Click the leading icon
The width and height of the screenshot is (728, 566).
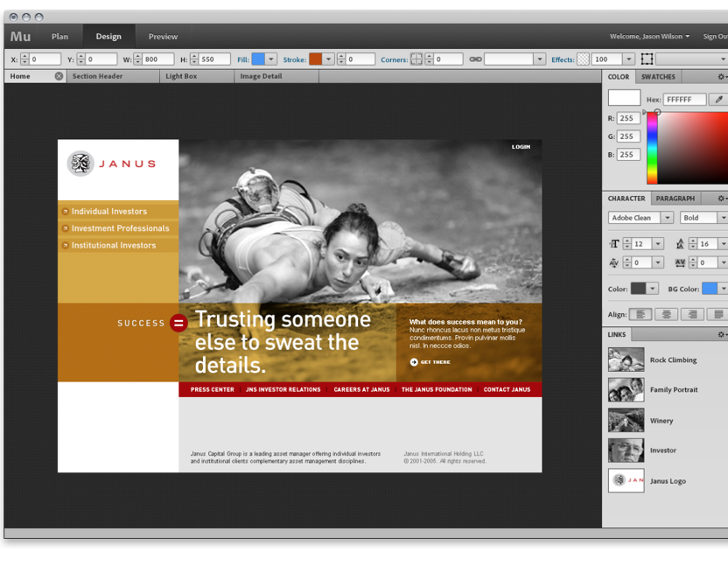680,244
